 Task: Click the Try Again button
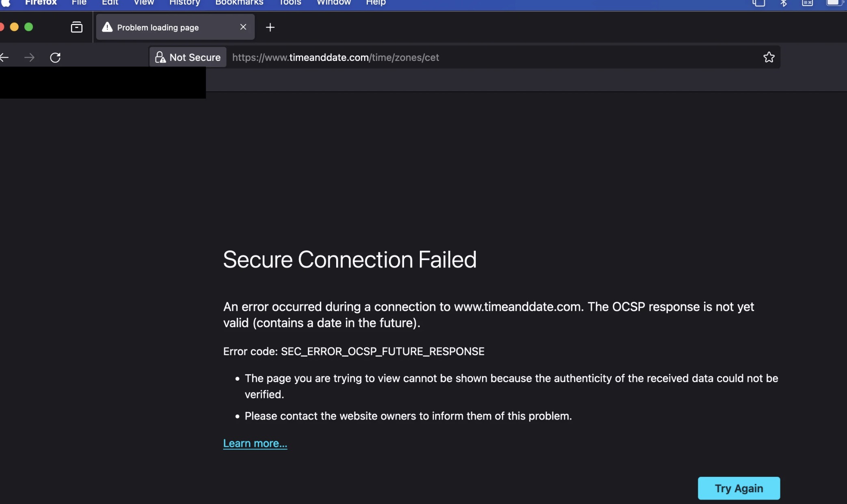(739, 488)
